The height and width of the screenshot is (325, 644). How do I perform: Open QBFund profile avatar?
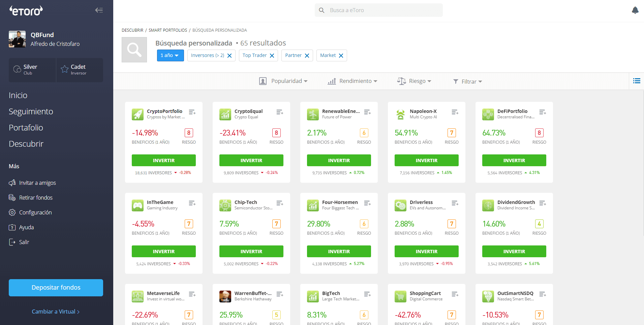click(17, 39)
